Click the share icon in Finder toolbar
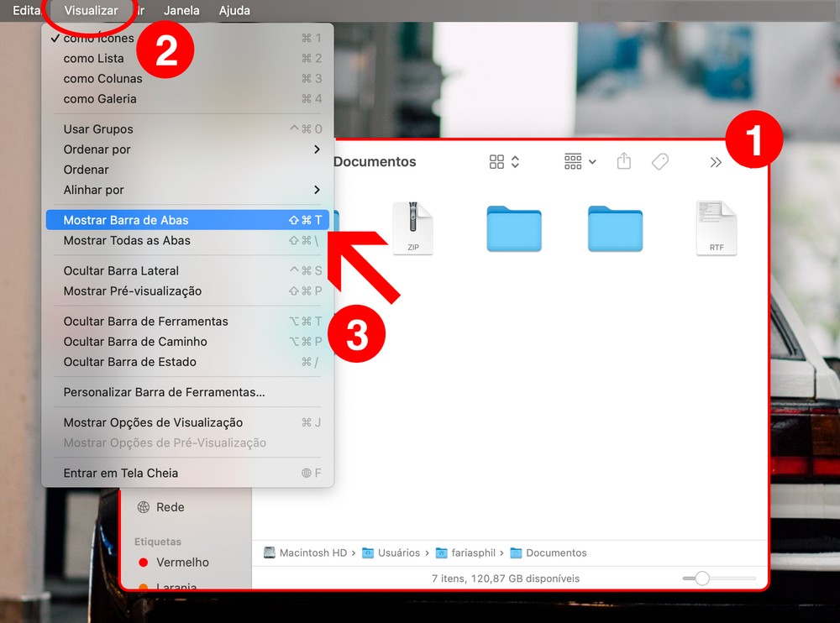This screenshot has height=623, width=840. point(623,161)
